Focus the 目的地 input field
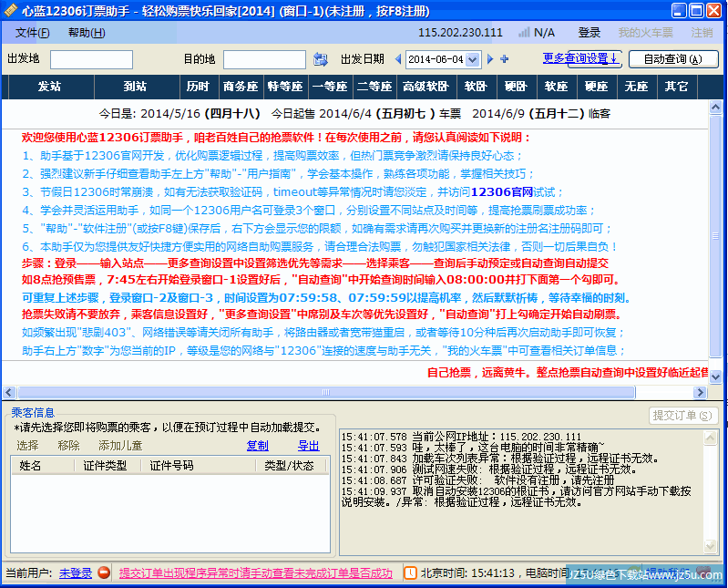The width and height of the screenshot is (728, 588). [264, 59]
